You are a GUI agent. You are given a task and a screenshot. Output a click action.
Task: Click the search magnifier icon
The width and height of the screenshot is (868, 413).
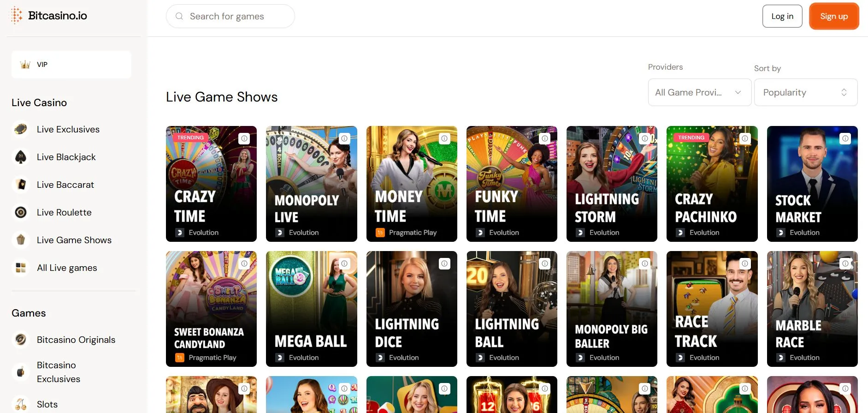[179, 17]
